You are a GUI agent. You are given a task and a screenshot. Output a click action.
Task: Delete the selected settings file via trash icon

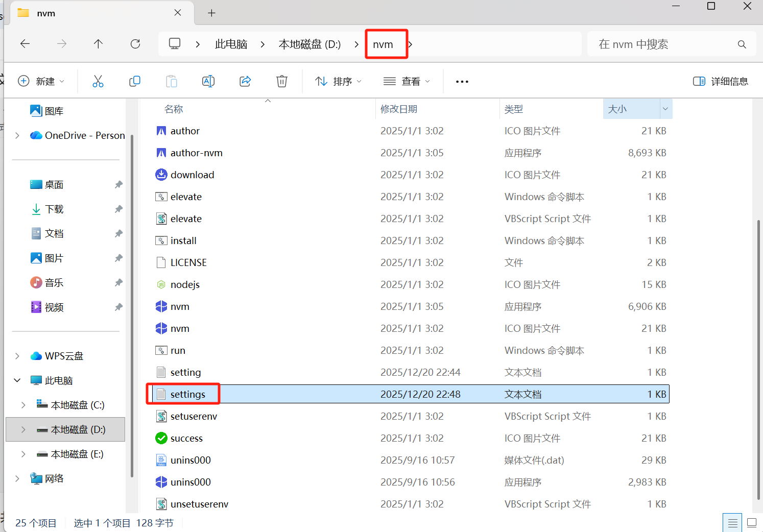[x=281, y=81]
